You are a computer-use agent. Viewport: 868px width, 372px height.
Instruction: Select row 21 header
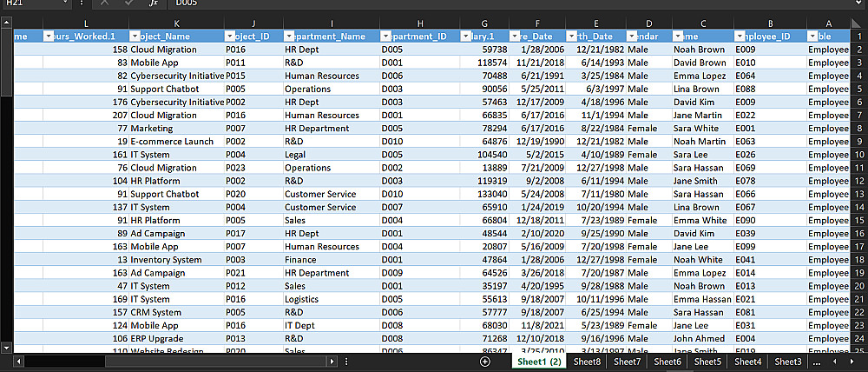(858, 299)
